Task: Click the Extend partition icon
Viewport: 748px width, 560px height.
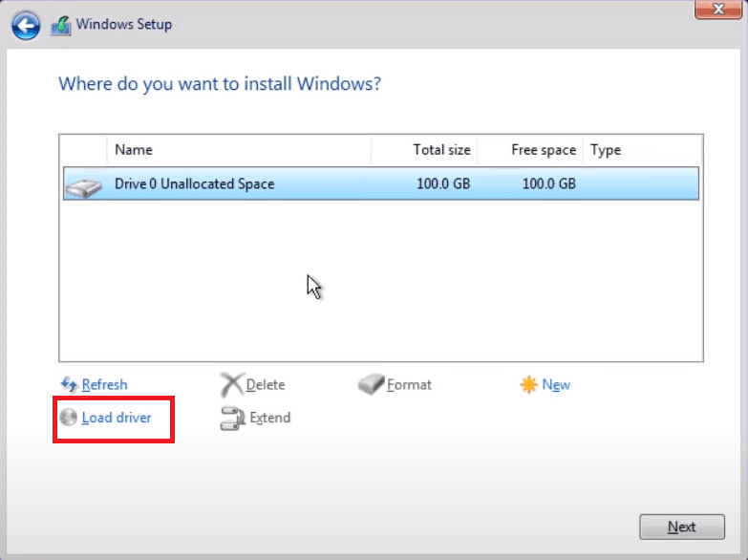Action: click(x=232, y=419)
